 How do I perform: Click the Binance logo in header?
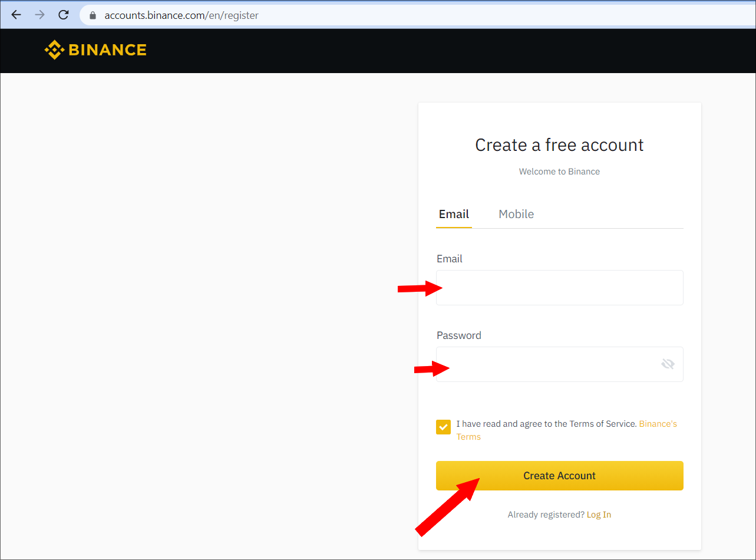pos(95,50)
